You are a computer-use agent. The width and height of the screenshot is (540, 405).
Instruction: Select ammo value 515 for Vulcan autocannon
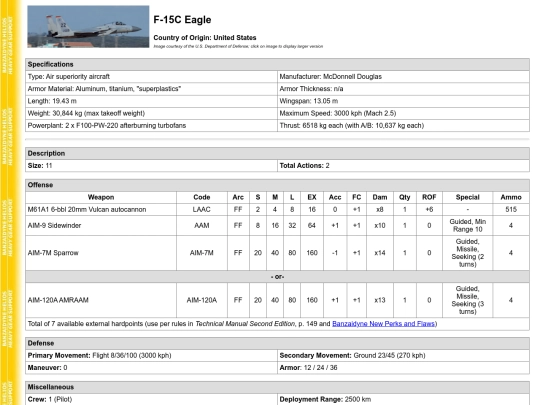(511, 209)
